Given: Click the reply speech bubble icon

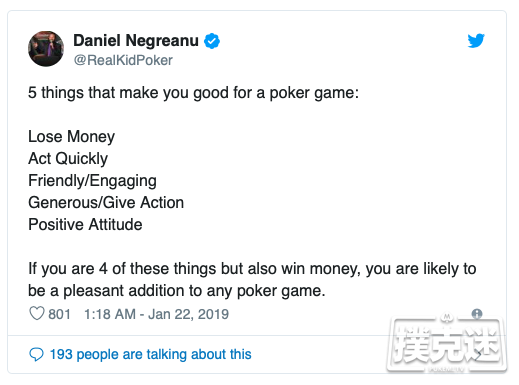Looking at the screenshot, I should pyautogui.click(x=36, y=354).
